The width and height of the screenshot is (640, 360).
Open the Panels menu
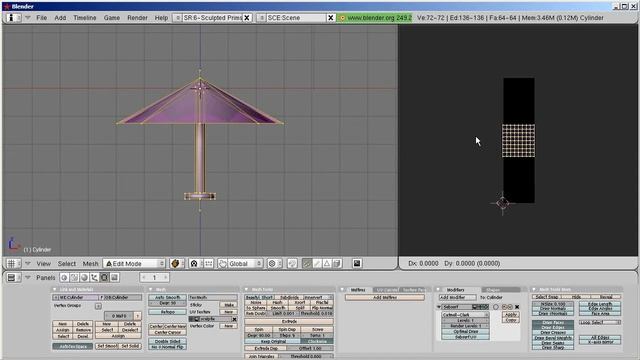pos(45,278)
